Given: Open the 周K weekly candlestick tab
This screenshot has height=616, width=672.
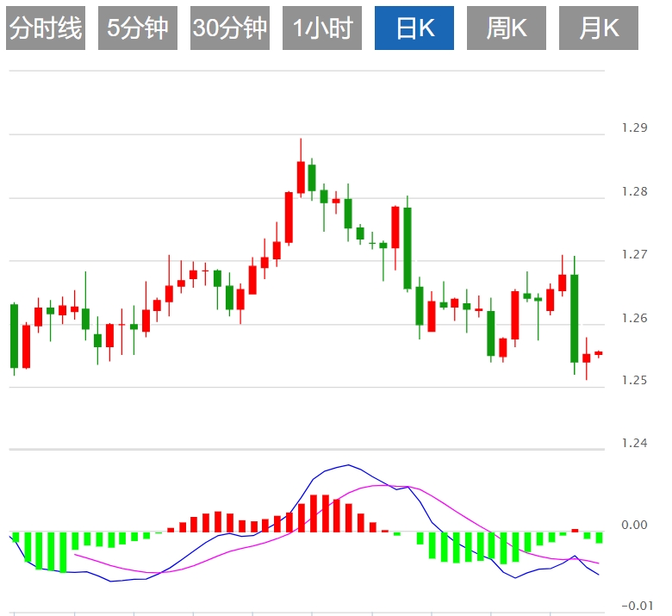Looking at the screenshot, I should [506, 28].
